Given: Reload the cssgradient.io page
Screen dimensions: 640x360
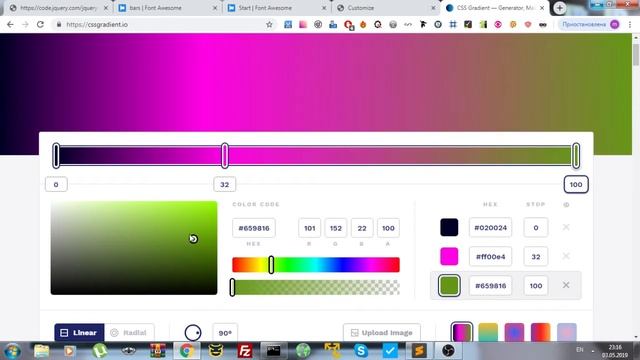Looking at the screenshot, I should click(40, 24).
